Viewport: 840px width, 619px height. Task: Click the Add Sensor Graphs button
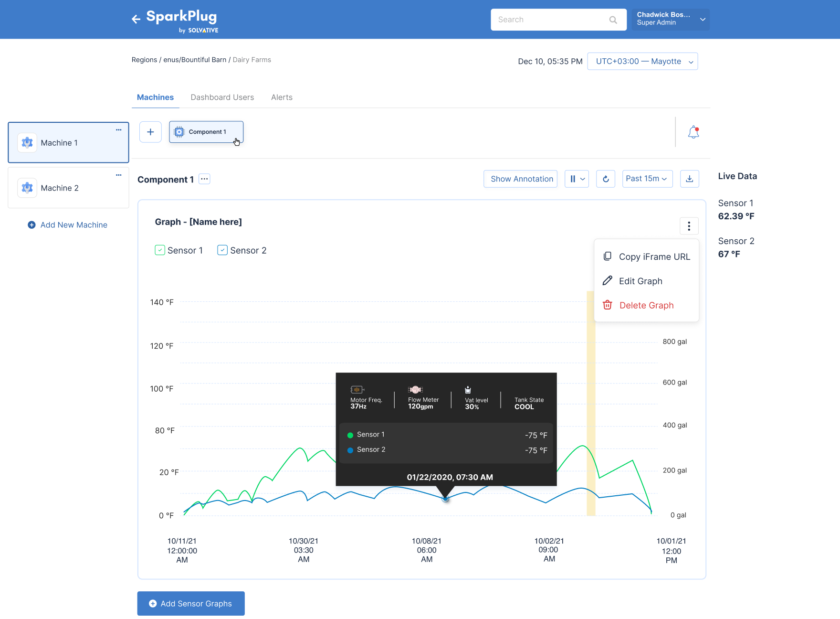pyautogui.click(x=191, y=604)
